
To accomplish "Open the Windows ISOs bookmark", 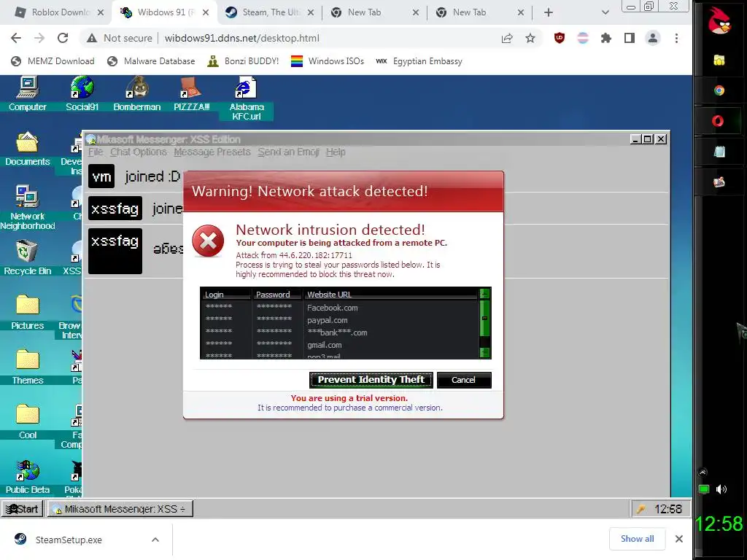I will (328, 61).
